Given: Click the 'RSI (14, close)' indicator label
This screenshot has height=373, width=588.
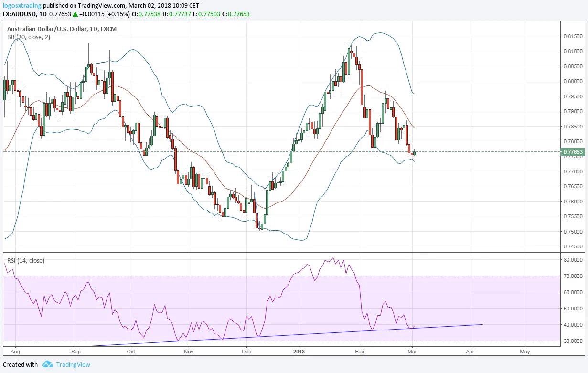Looking at the screenshot, I should point(26,260).
